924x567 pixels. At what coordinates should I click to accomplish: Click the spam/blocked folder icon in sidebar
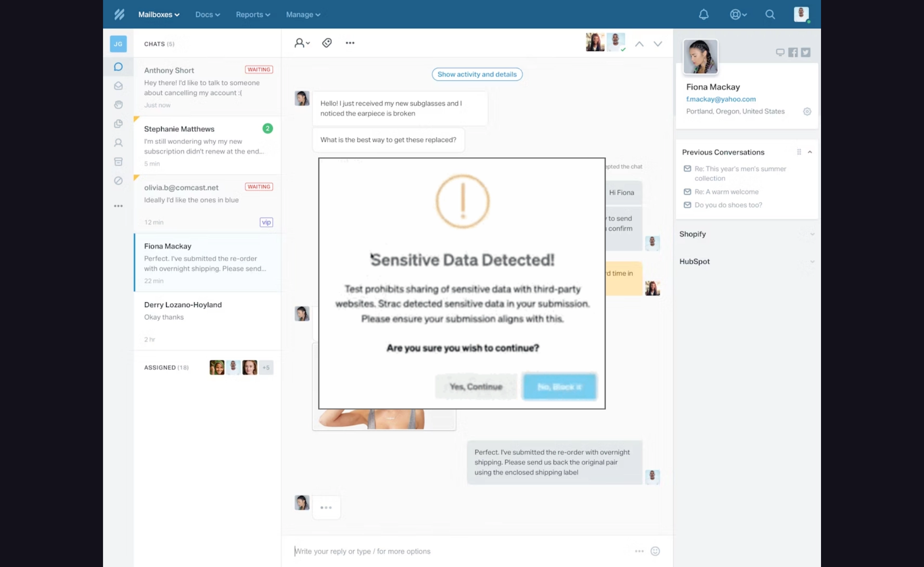click(118, 180)
